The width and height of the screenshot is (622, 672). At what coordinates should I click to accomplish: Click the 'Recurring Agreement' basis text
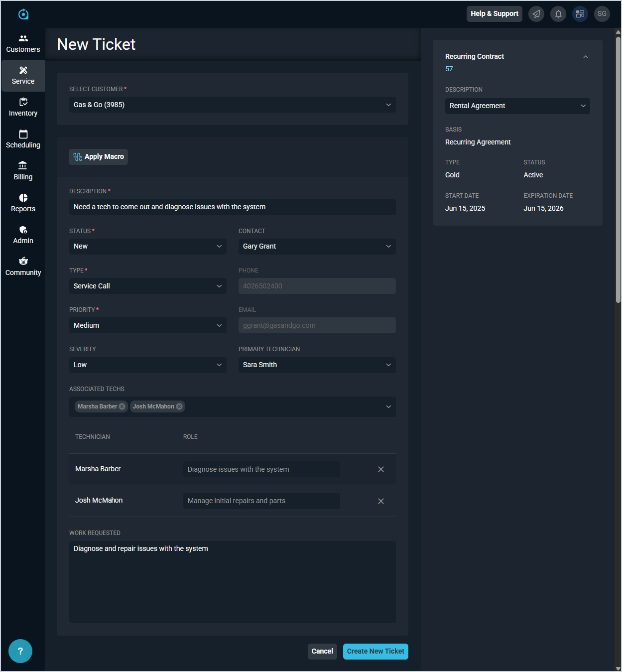[x=478, y=142]
